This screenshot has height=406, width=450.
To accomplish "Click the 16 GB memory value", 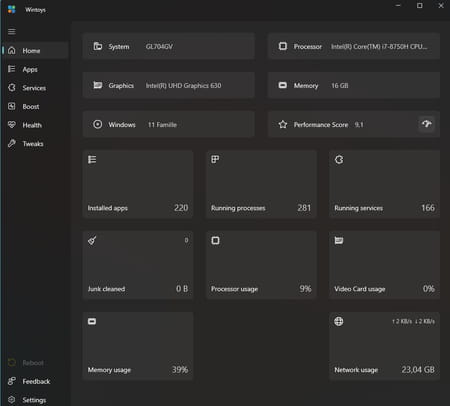I will 340,86.
